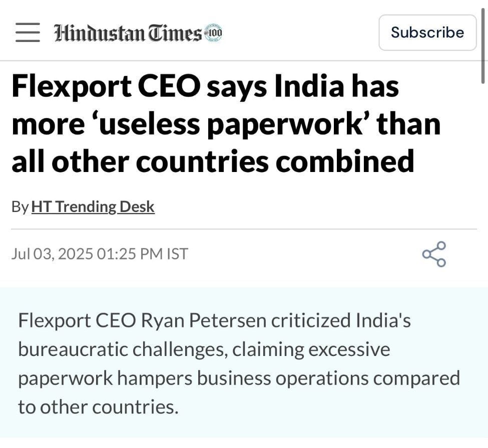Click 'Flexport CEO' at headline start
The height and width of the screenshot is (448, 488).
(106, 87)
